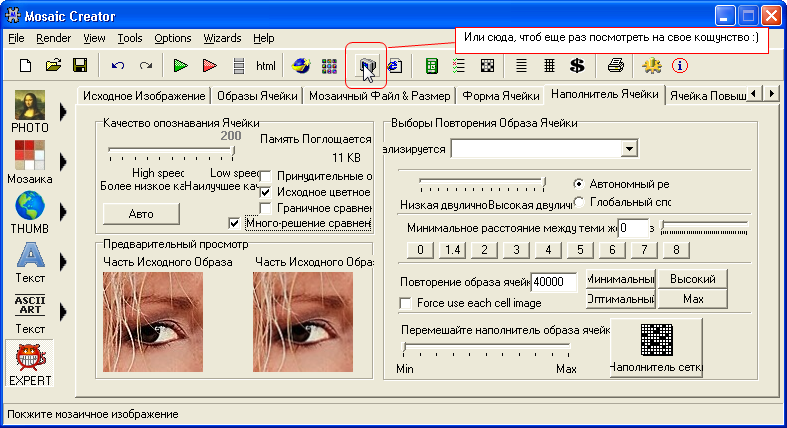787x428 pixels.
Task: Click the Max repetition button
Action: pyautogui.click(x=692, y=299)
